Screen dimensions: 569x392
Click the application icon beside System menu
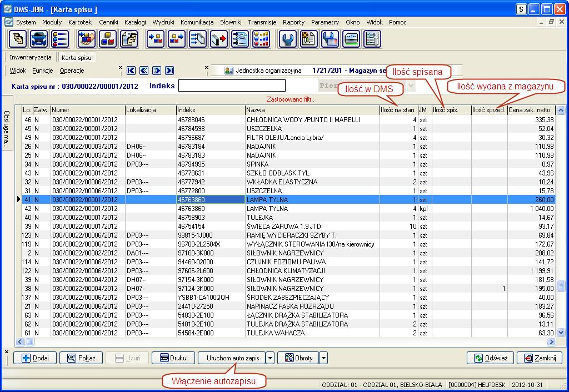[x=9, y=22]
